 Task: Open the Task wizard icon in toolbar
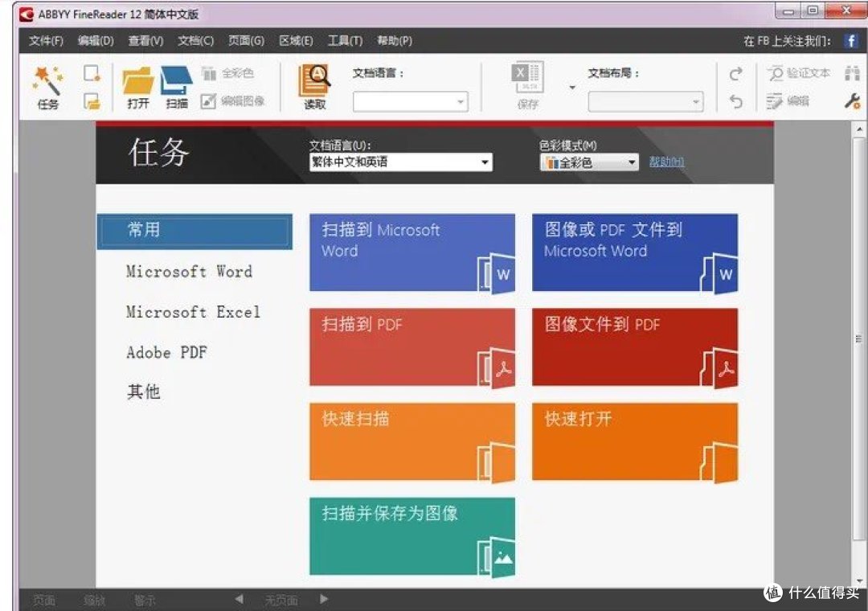[47, 87]
